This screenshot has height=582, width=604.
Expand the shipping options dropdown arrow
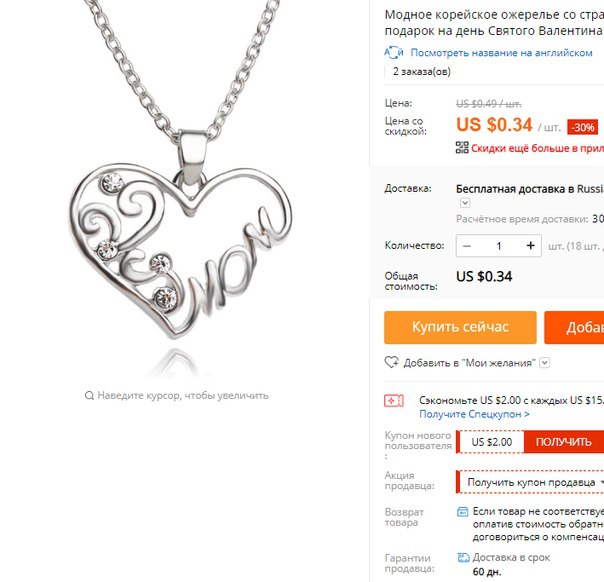point(465,203)
